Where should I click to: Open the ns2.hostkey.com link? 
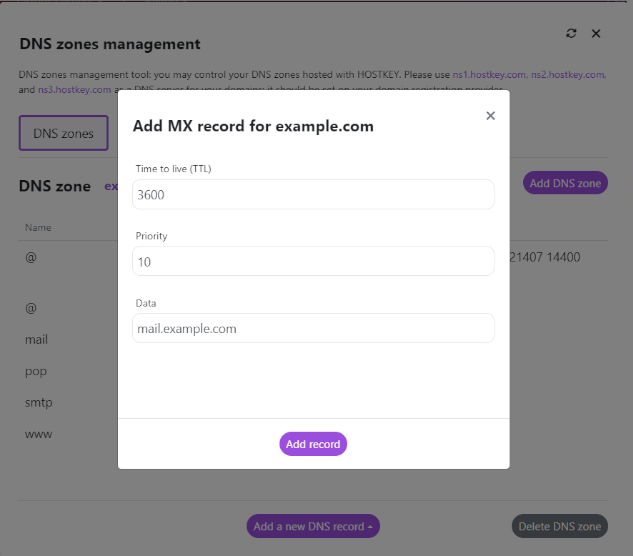click(568, 75)
